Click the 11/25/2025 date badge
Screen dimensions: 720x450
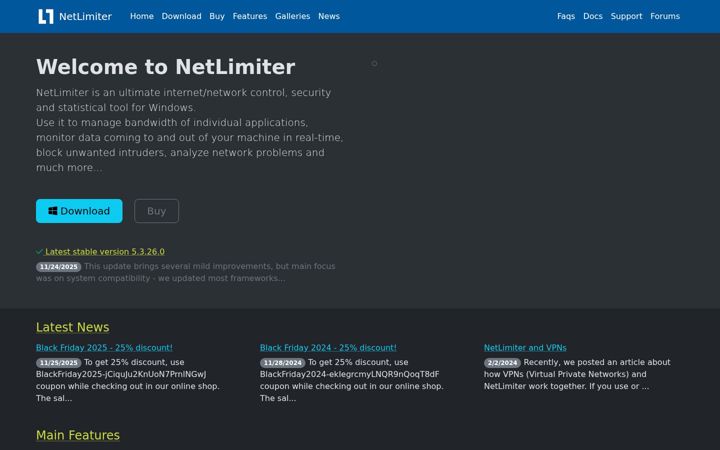click(x=58, y=363)
